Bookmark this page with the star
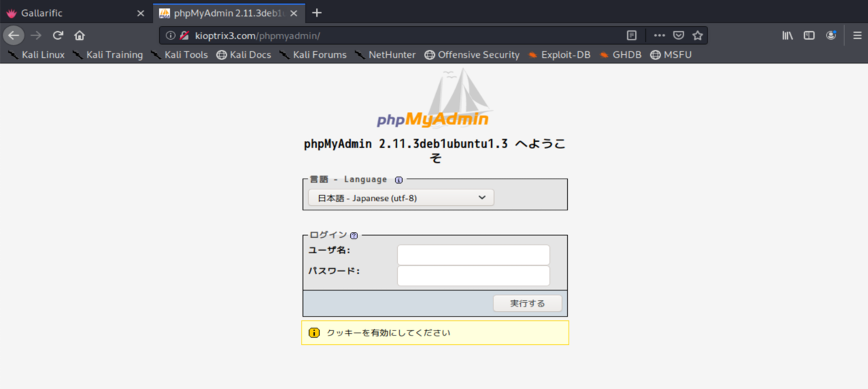The image size is (868, 389). [698, 35]
